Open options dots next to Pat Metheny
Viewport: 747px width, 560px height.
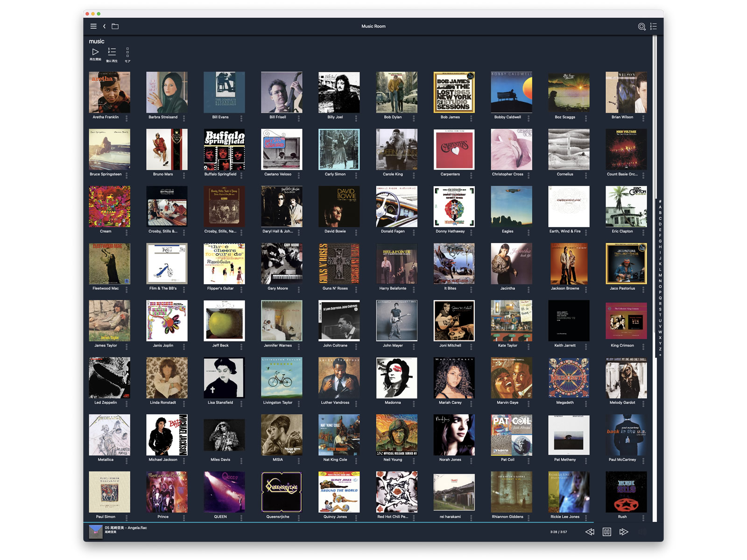click(x=586, y=461)
